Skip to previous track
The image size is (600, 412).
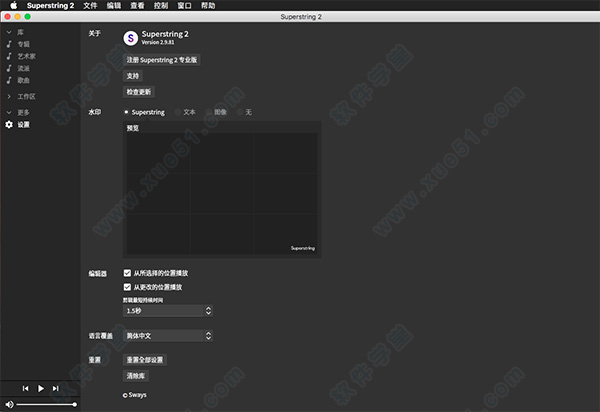click(25, 389)
